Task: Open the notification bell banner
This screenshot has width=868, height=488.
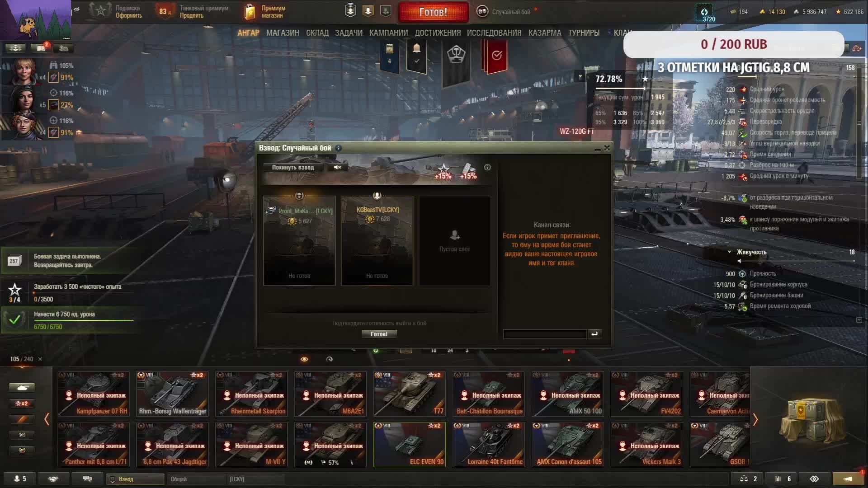Action: [x=416, y=55]
